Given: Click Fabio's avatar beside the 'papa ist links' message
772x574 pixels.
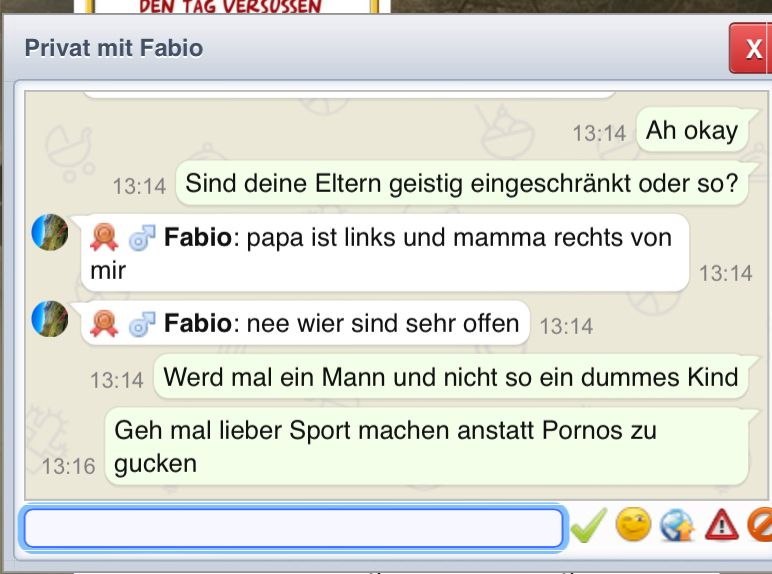Looking at the screenshot, I should click(50, 232).
